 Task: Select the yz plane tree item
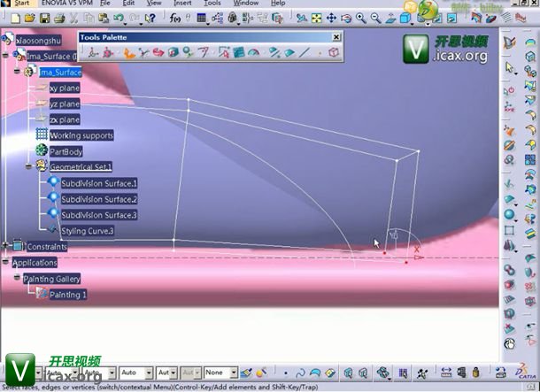click(64, 104)
